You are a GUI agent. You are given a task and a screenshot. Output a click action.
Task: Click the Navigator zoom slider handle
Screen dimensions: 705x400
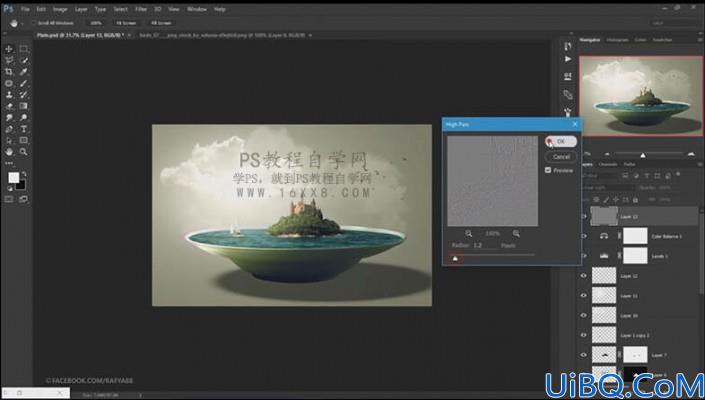coord(643,155)
